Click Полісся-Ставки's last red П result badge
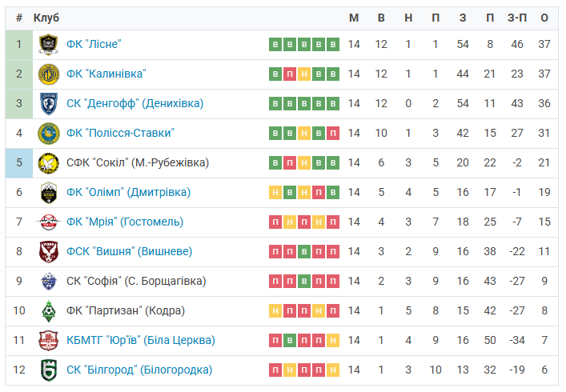 point(333,134)
